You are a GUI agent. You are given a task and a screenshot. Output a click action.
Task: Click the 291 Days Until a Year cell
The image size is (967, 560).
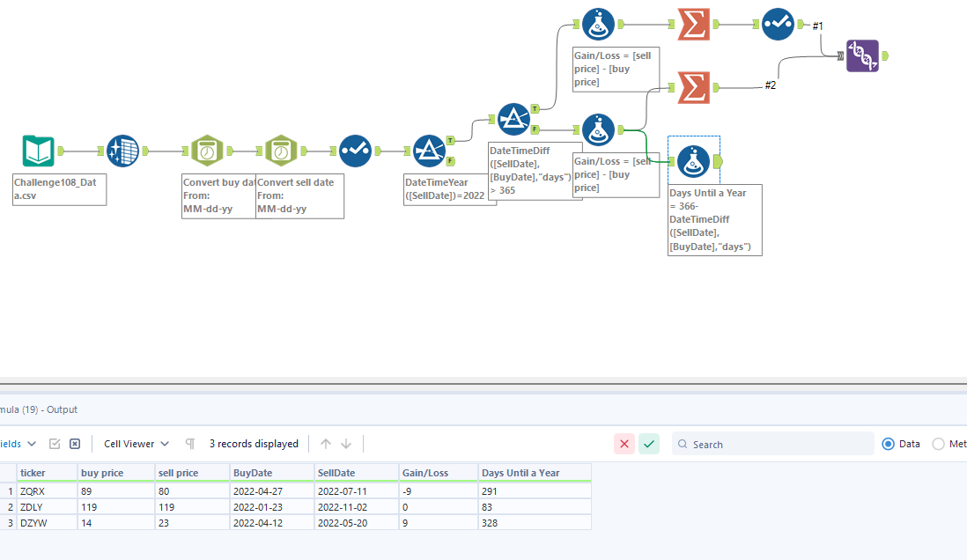pos(535,491)
